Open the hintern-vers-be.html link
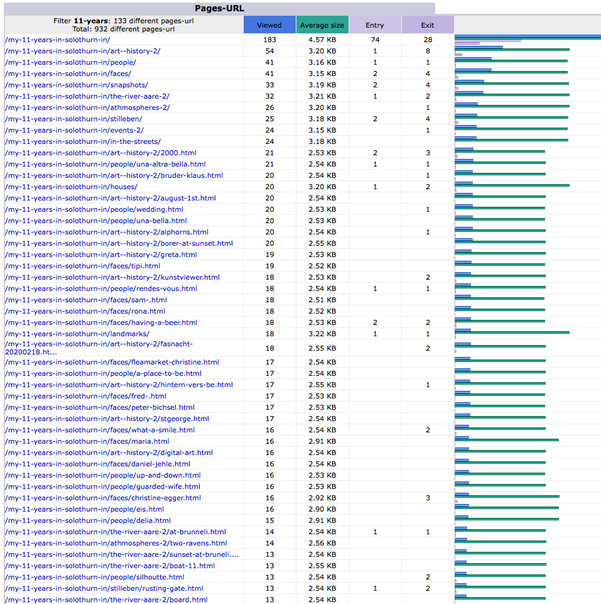601x604 pixels. click(119, 385)
